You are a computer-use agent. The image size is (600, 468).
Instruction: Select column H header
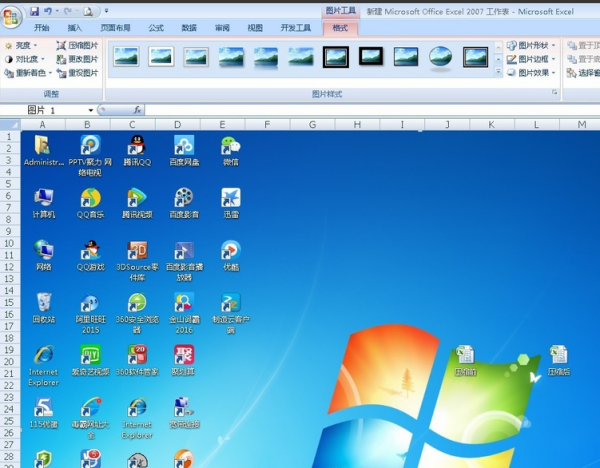click(x=357, y=124)
